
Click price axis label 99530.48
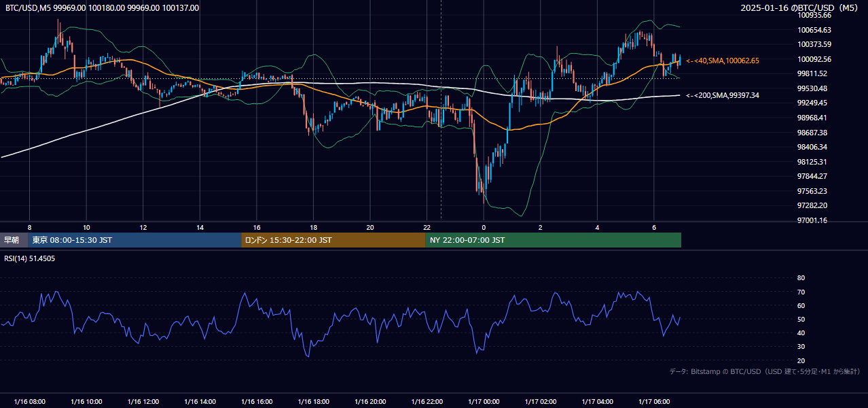[x=812, y=88]
